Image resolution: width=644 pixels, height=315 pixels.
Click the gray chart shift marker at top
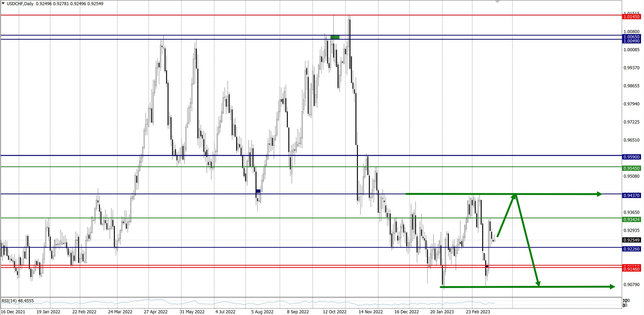[x=497, y=2]
